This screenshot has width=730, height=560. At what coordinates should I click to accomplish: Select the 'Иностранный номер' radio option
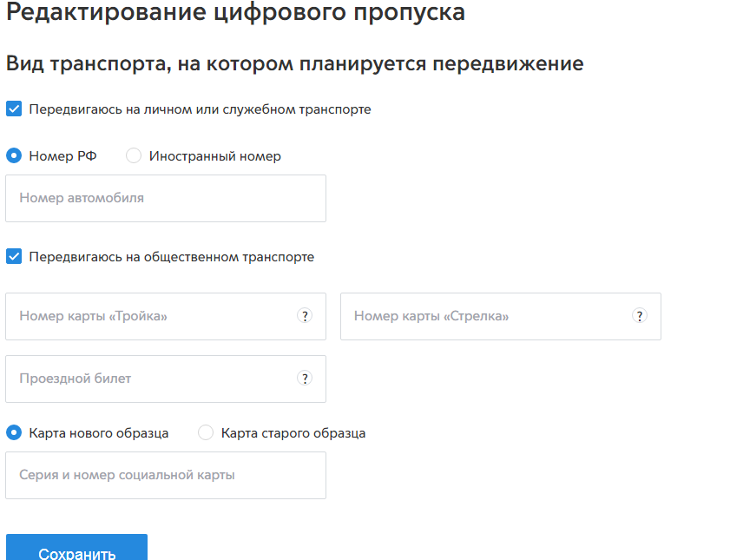coord(134,156)
